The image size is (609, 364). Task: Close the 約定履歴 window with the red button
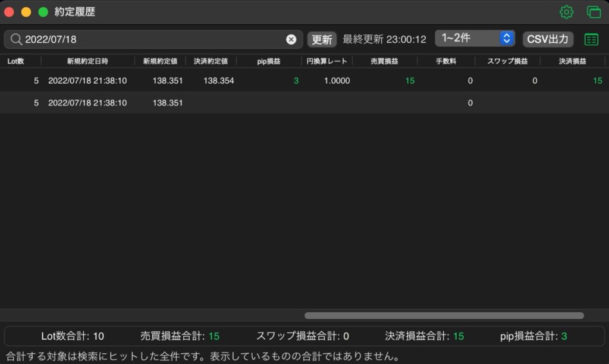tap(10, 12)
